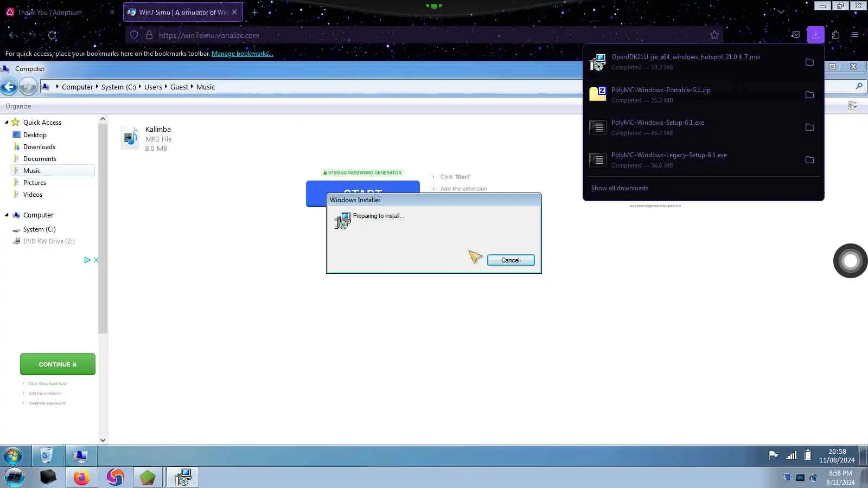
Task: Expand the arrow after System (C:) breadcrumb
Action: click(140, 86)
